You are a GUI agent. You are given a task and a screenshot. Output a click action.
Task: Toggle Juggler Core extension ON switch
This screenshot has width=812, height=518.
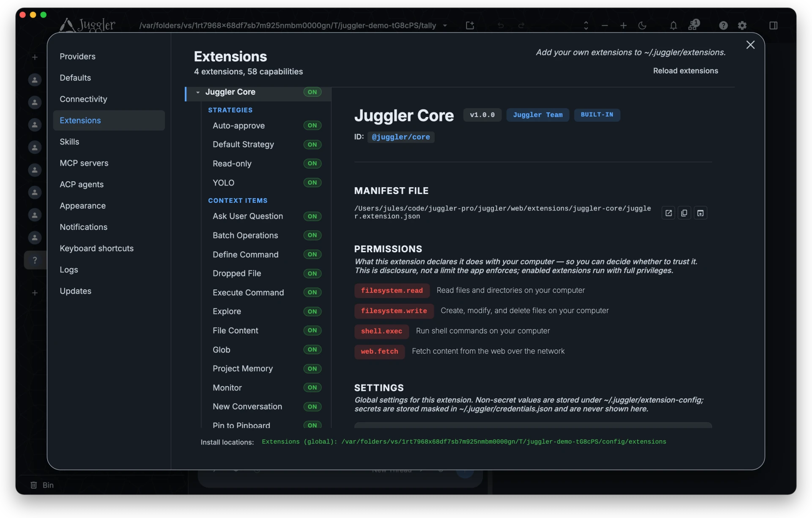click(312, 92)
